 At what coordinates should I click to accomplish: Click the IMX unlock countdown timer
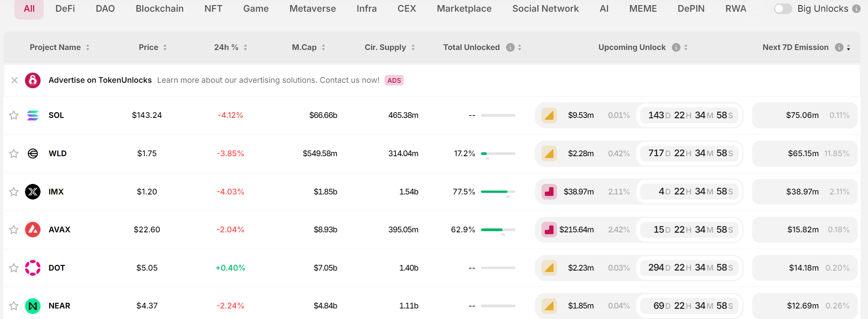tap(690, 192)
